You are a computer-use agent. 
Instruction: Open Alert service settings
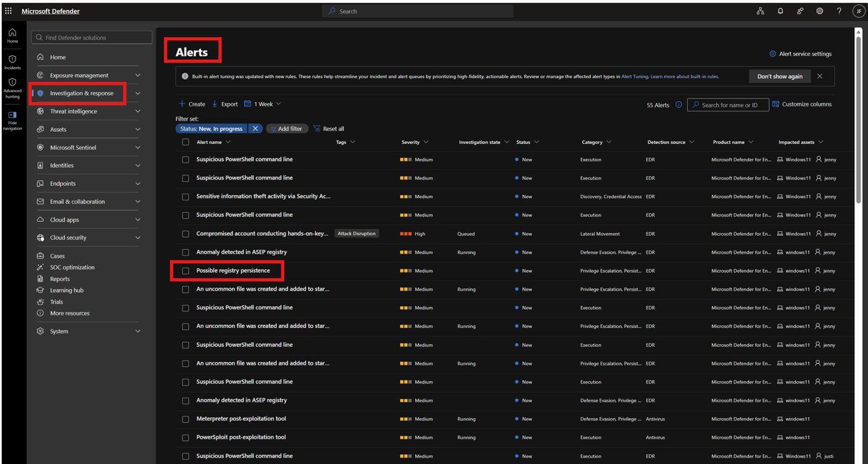[x=801, y=54]
